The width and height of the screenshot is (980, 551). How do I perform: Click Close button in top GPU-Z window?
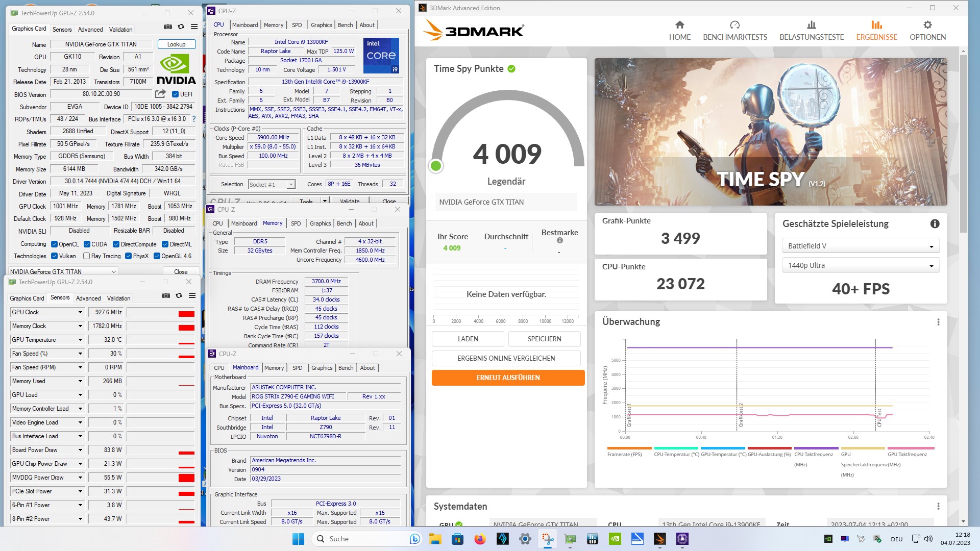(x=181, y=271)
